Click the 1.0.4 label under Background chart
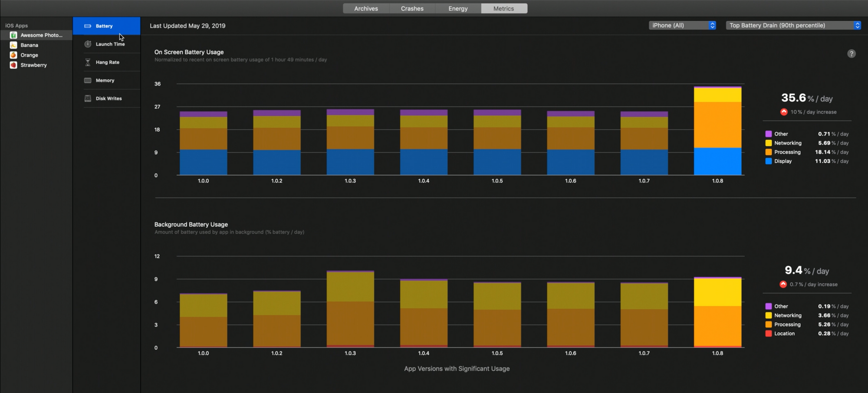The image size is (868, 393). click(424, 353)
